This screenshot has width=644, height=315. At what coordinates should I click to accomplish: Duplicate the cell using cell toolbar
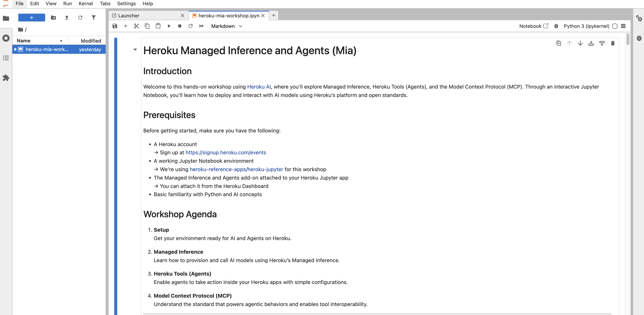pos(559,43)
